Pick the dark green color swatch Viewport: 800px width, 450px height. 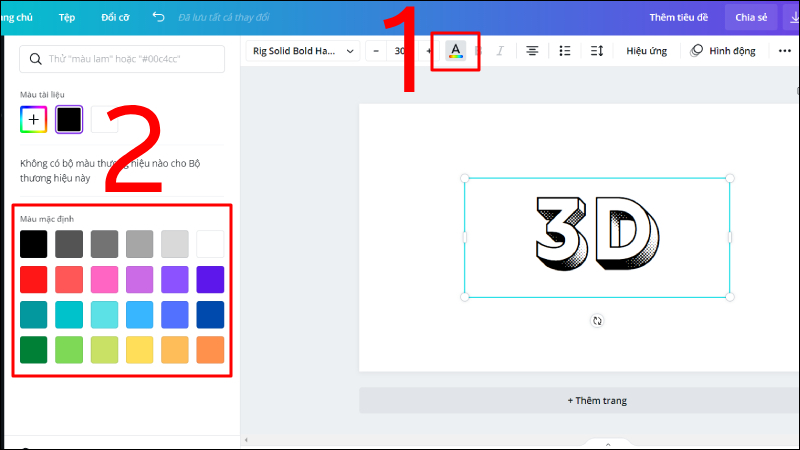coord(34,350)
